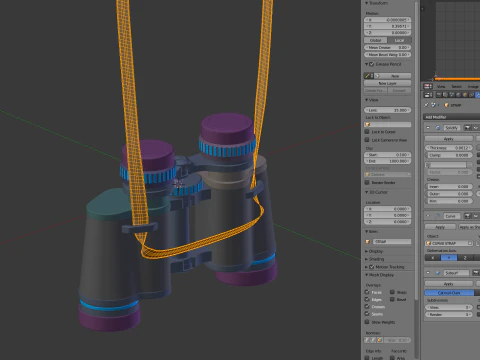Enable Lock Camera to View checkbox
This screenshot has height=360, width=480.
point(367,140)
